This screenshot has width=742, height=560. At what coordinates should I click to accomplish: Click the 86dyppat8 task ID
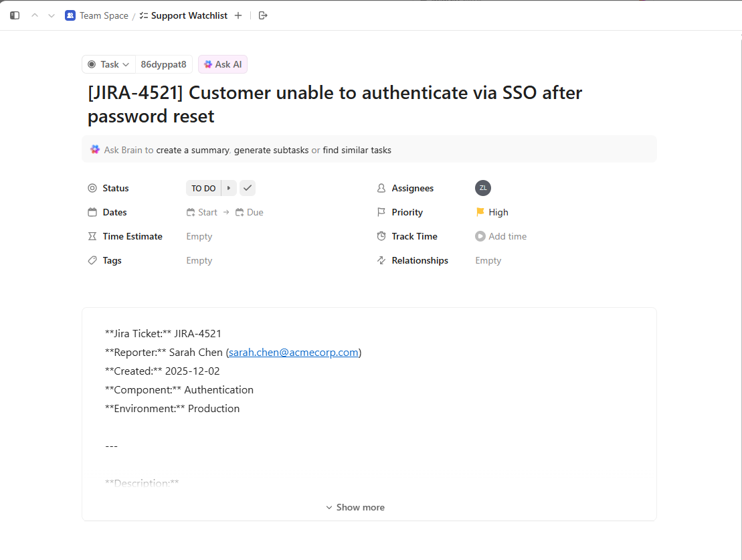point(164,64)
